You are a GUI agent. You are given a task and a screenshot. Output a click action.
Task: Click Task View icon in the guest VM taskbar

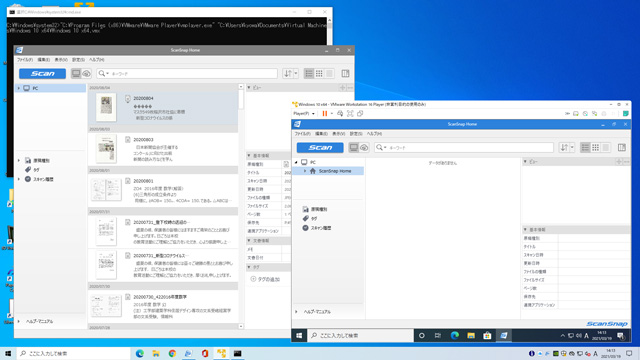438,336
